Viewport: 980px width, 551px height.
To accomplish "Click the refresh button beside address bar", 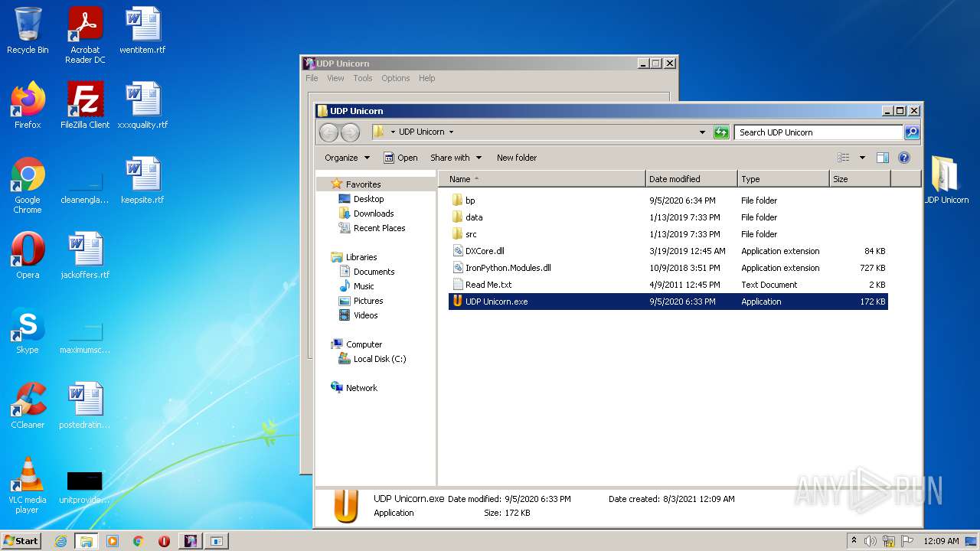I will [x=721, y=132].
